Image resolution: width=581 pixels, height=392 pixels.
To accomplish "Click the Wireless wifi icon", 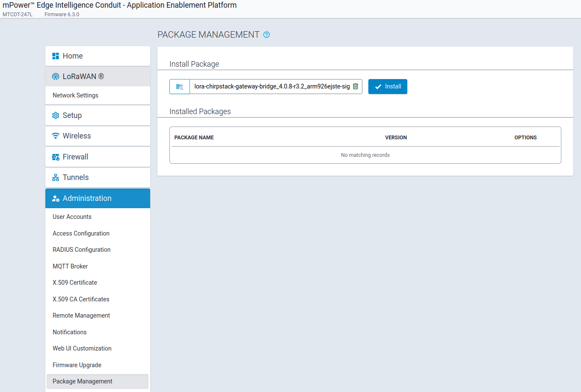I will pyautogui.click(x=56, y=136).
